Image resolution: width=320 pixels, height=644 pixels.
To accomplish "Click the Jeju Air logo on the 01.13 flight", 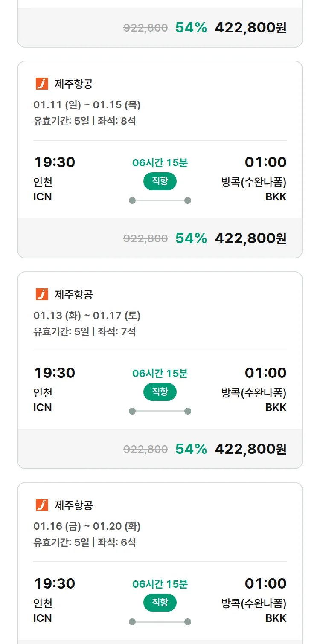I will pyautogui.click(x=42, y=295).
